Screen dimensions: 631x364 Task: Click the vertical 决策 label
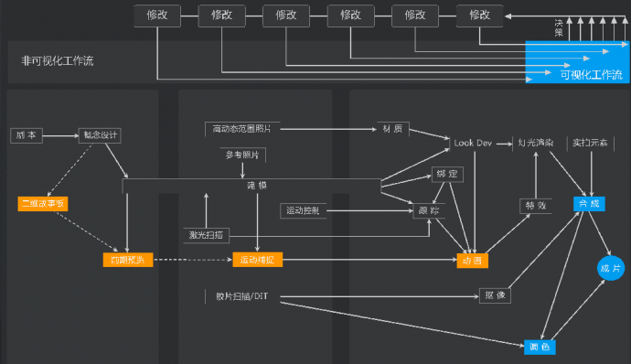(x=559, y=28)
